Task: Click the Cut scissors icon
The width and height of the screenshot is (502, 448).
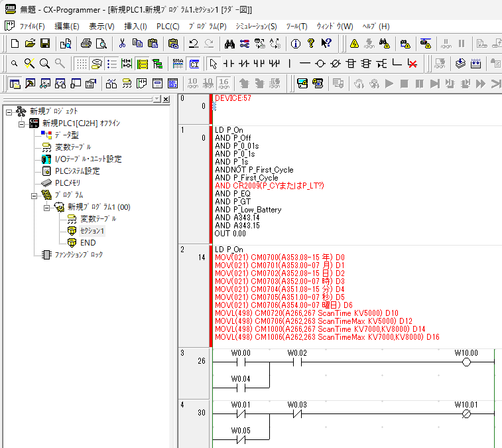Action: coord(122,44)
